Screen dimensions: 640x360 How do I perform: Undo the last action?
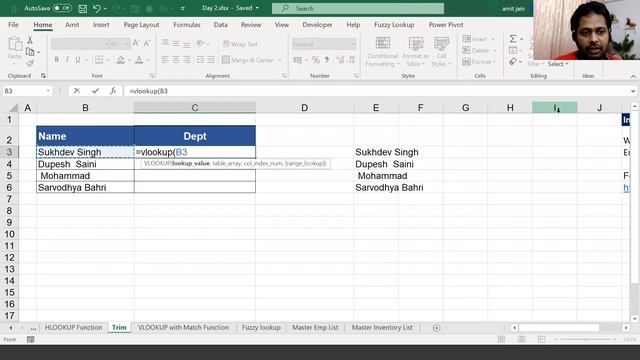97,8
